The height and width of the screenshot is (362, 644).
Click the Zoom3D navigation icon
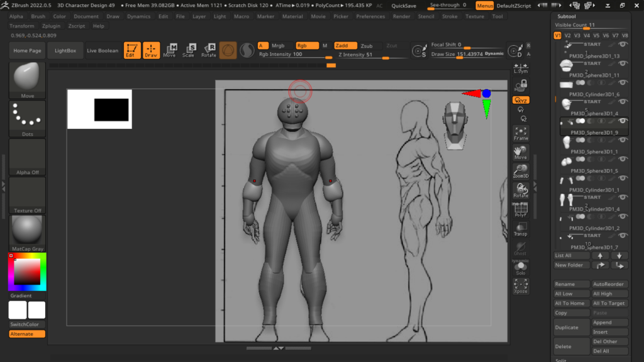click(521, 171)
